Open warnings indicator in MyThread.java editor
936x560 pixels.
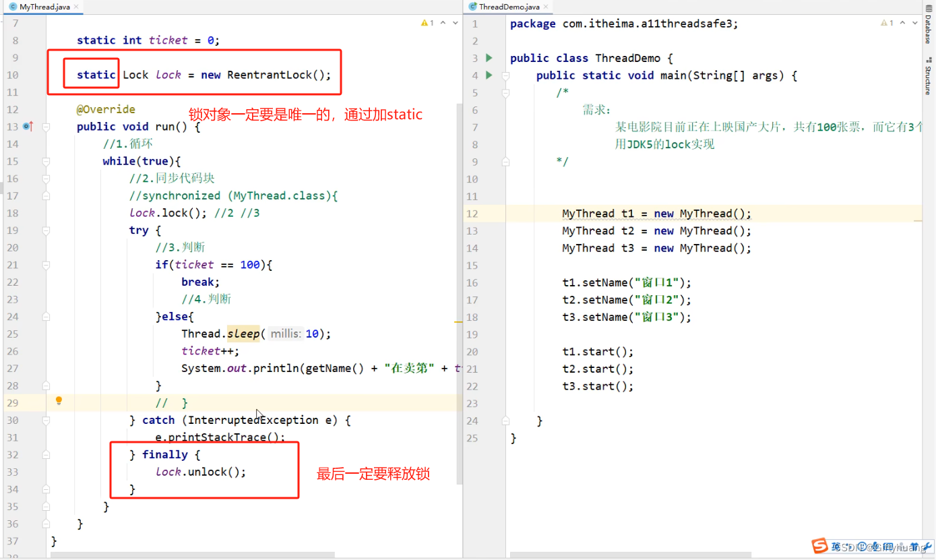click(427, 23)
